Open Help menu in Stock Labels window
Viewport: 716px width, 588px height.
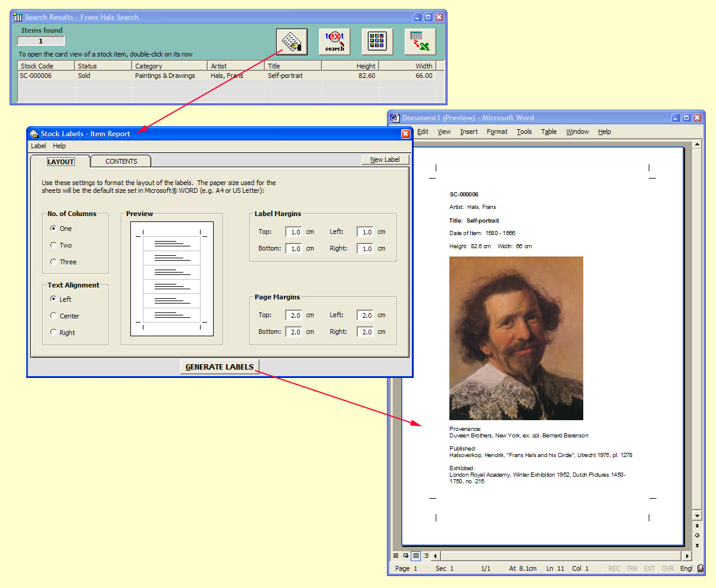[x=60, y=146]
